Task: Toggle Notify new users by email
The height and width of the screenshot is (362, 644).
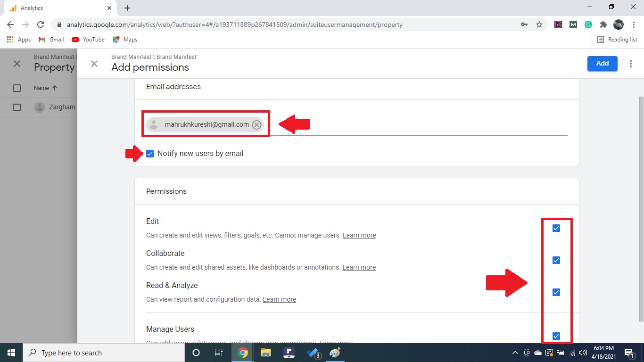Action: 150,154
